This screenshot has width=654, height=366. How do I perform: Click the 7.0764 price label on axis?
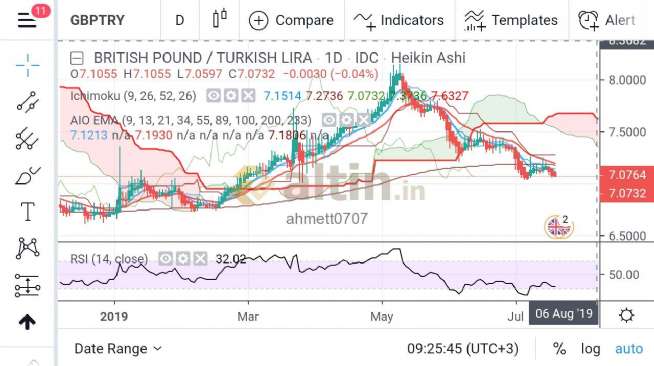coord(627,174)
